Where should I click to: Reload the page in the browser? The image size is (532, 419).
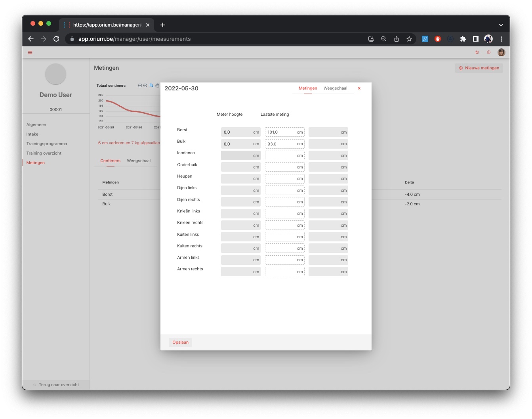pos(56,39)
